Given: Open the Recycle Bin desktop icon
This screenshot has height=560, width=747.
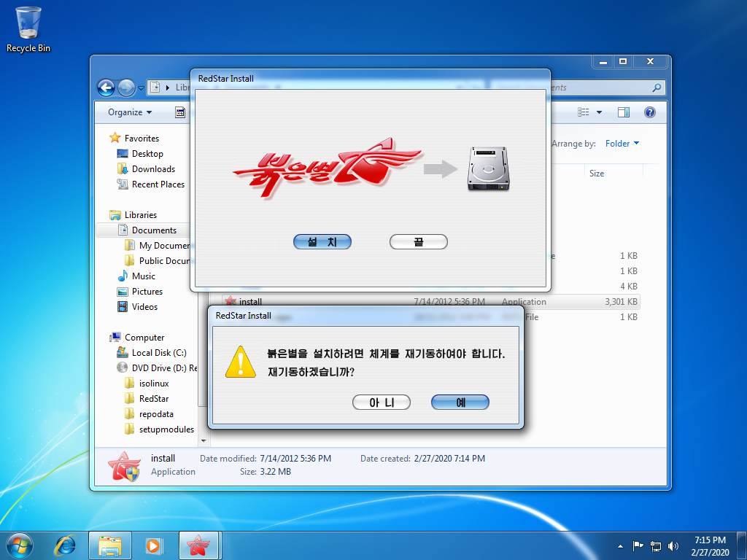Looking at the screenshot, I should 28,29.
